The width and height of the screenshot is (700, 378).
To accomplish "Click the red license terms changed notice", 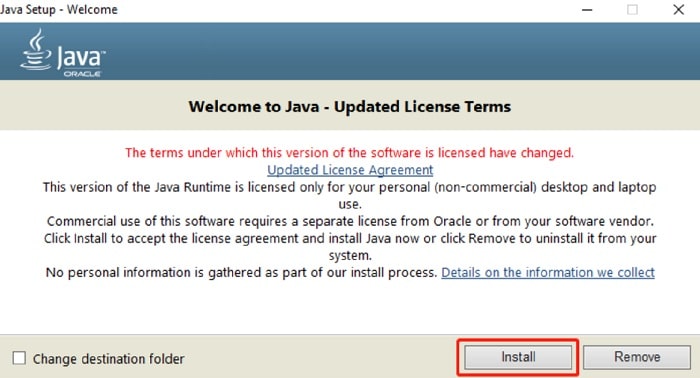I will 350,153.
